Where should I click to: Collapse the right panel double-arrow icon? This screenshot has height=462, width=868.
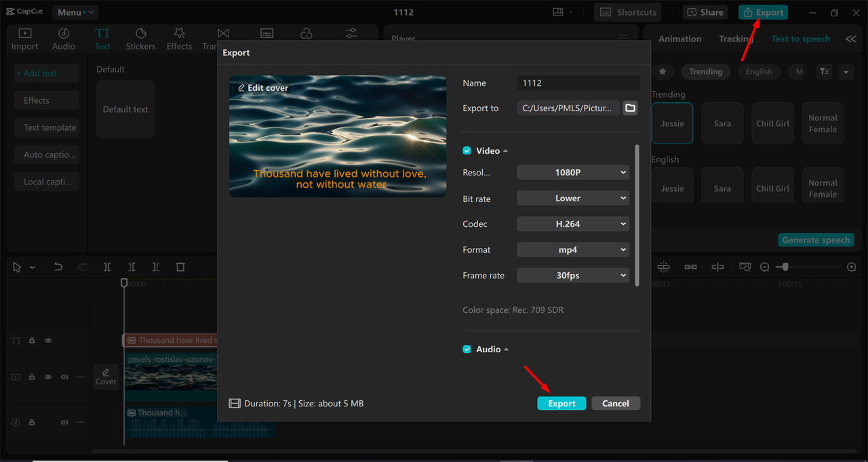click(851, 39)
